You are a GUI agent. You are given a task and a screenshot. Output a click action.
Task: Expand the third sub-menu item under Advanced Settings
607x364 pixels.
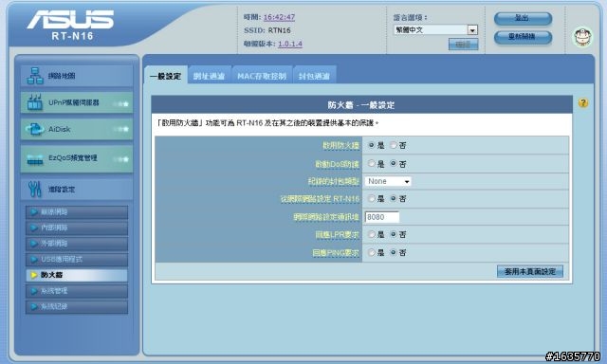coord(77,244)
